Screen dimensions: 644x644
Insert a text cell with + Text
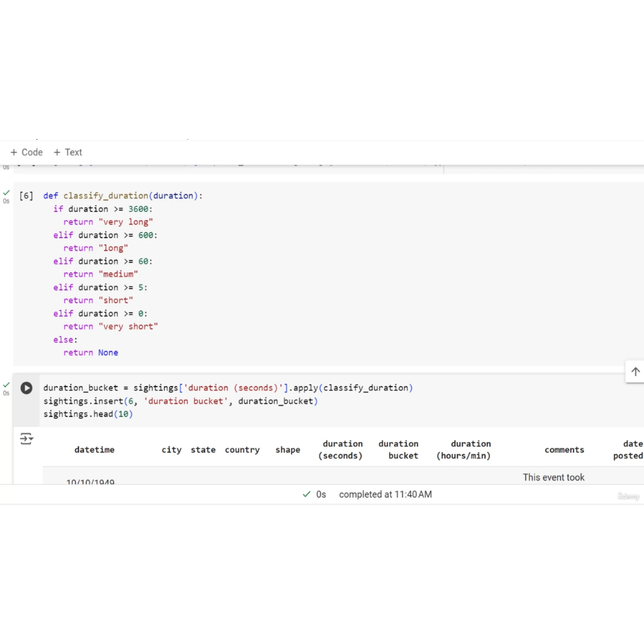pos(68,152)
